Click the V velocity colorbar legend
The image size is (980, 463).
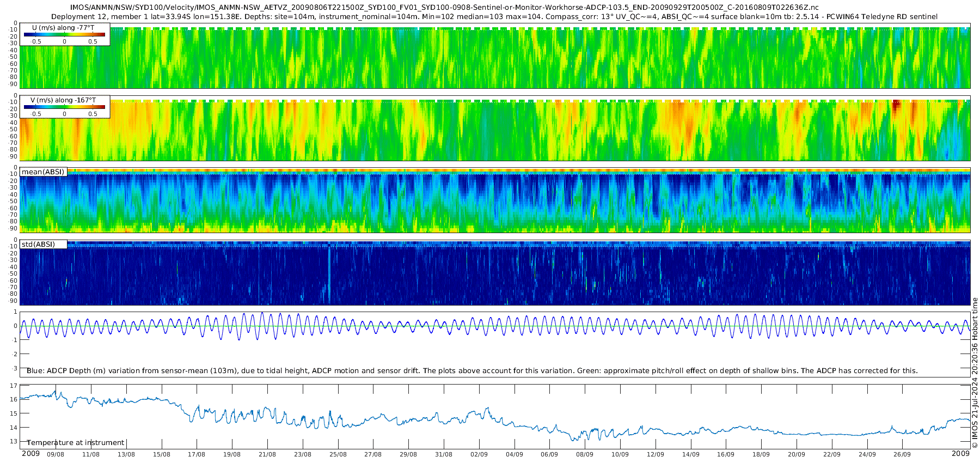tap(65, 107)
